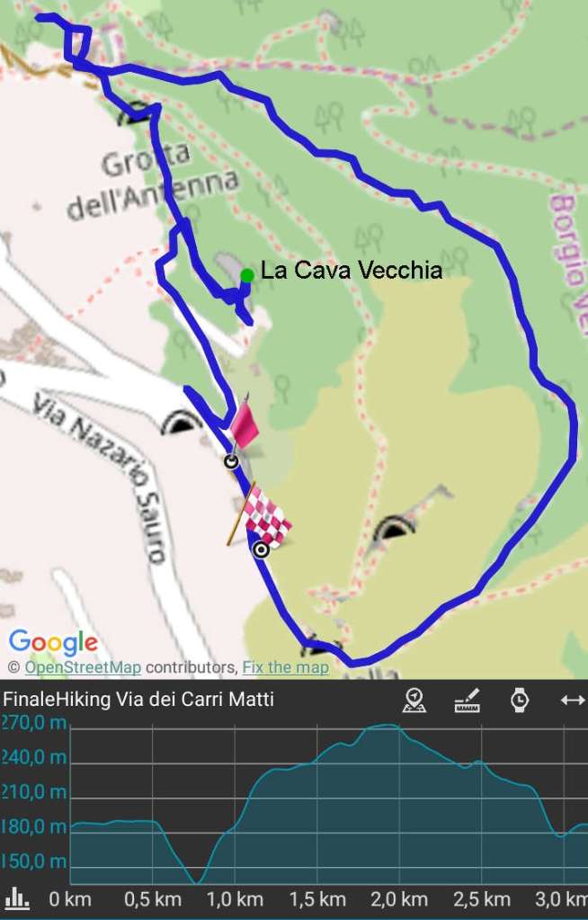The image size is (588, 920).
Task: Tap the Grotta dell'Antenna map label
Action: [153, 182]
